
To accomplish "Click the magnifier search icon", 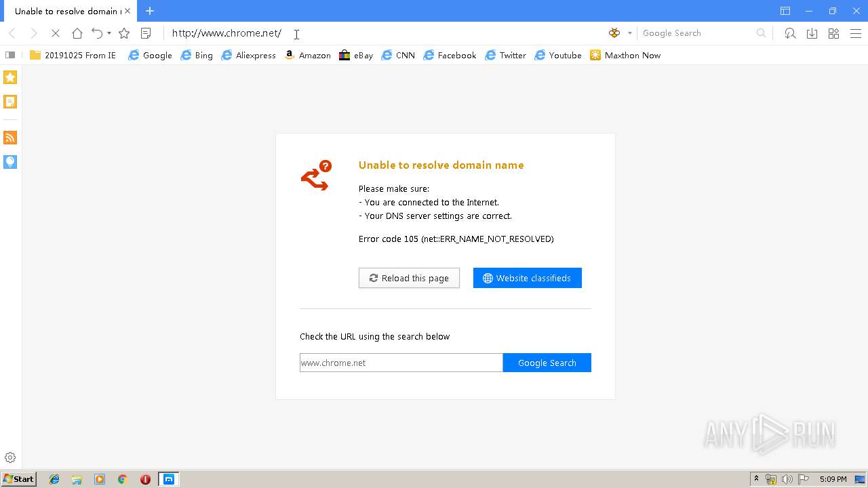I will point(762,33).
